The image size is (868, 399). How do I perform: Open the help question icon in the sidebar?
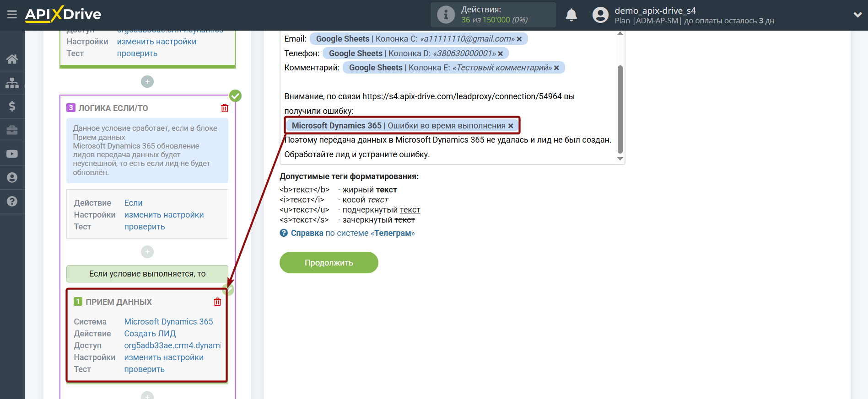12,202
